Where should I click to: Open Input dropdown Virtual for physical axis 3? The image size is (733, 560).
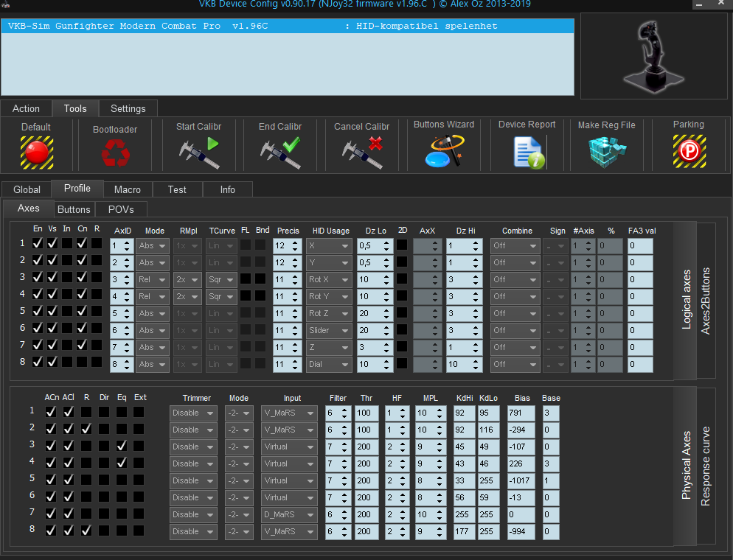[289, 447]
